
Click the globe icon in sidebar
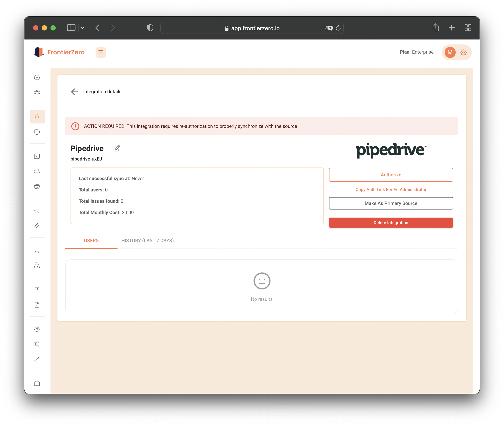[x=37, y=186]
